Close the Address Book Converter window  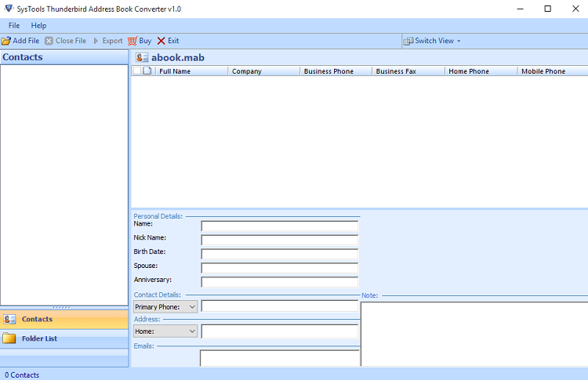click(x=575, y=9)
